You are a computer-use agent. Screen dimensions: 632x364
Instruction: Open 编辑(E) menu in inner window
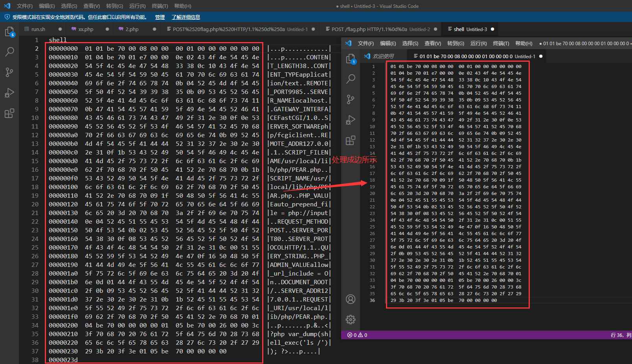(x=388, y=43)
